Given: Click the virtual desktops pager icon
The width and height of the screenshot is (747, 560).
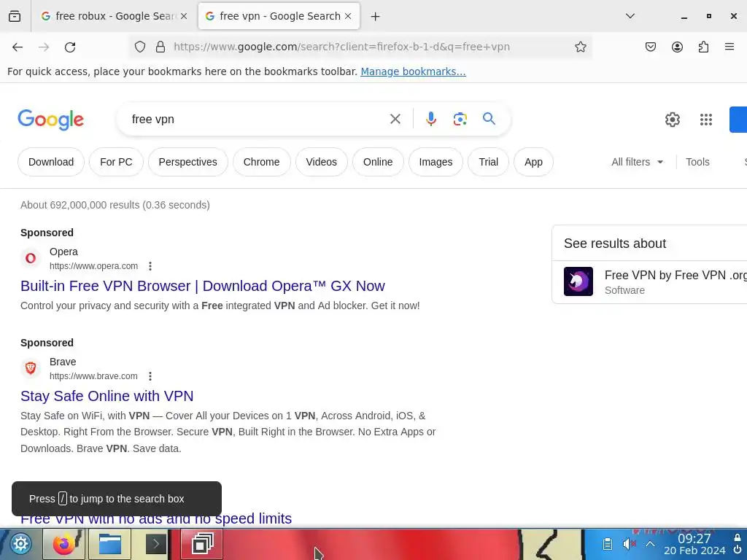Looking at the screenshot, I should 203,544.
